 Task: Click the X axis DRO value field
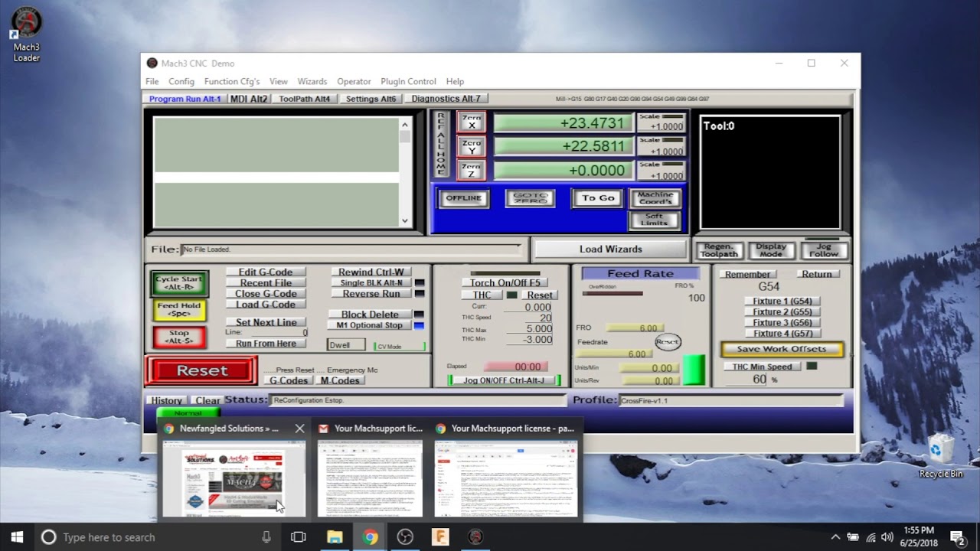tap(564, 122)
